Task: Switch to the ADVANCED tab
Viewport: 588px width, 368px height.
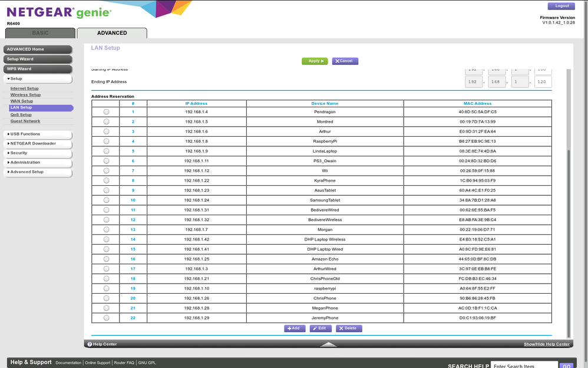Action: [x=113, y=33]
